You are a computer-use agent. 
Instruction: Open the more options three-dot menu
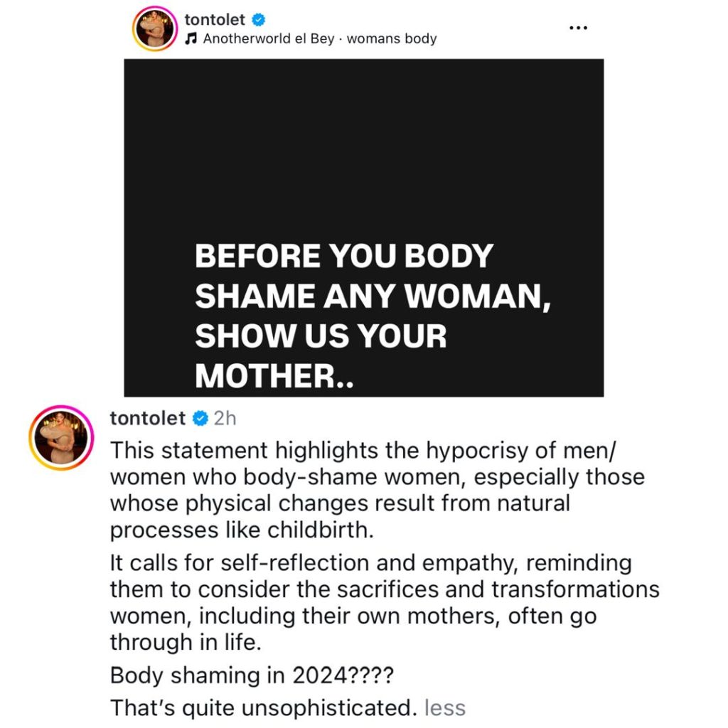(579, 28)
